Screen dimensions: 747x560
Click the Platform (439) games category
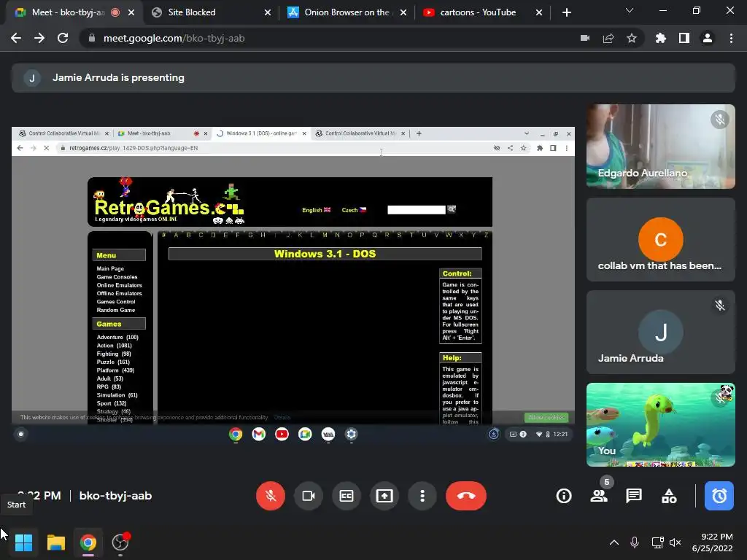click(x=115, y=370)
